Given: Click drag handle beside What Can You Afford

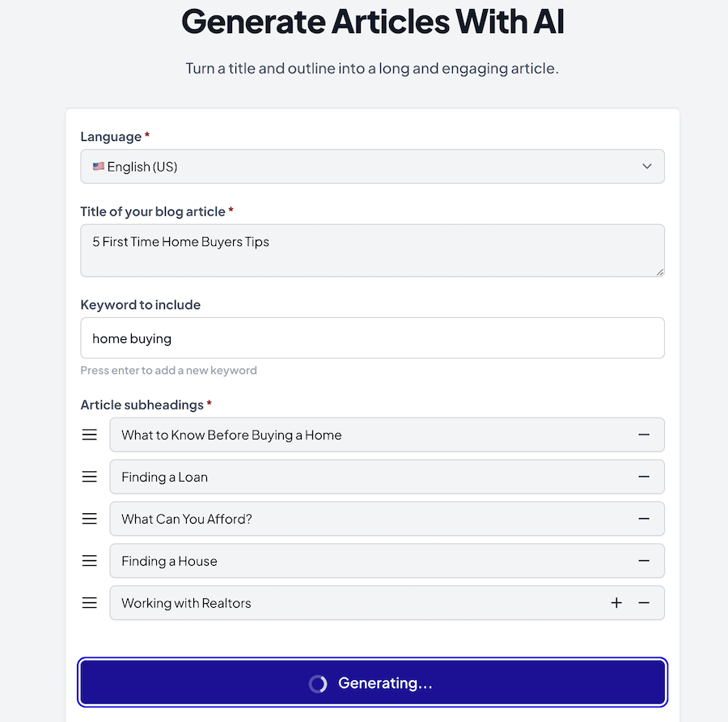Looking at the screenshot, I should point(90,519).
